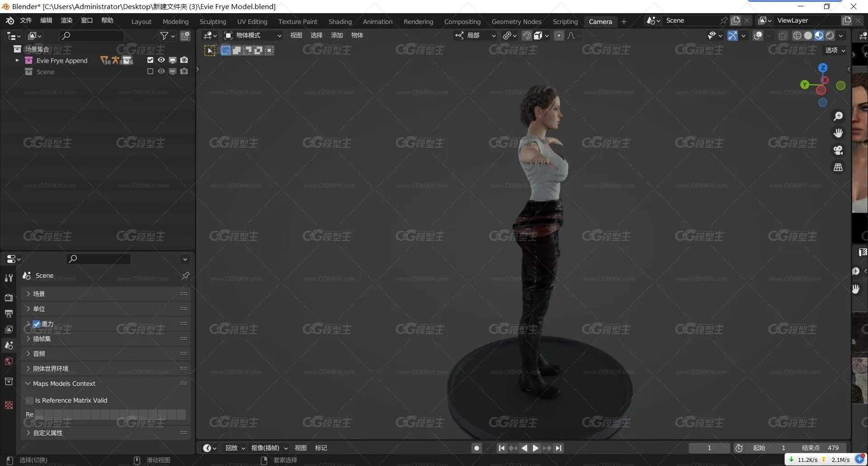Toggle Scene collection eye visibility
Viewport: 868px width, 466px height.
tap(161, 71)
